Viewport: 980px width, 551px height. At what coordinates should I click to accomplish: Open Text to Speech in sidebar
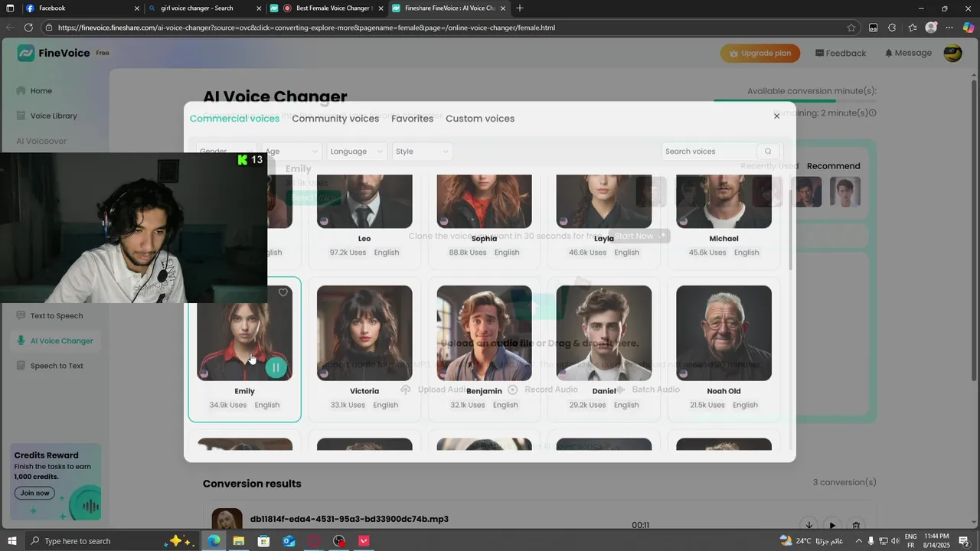pyautogui.click(x=57, y=315)
